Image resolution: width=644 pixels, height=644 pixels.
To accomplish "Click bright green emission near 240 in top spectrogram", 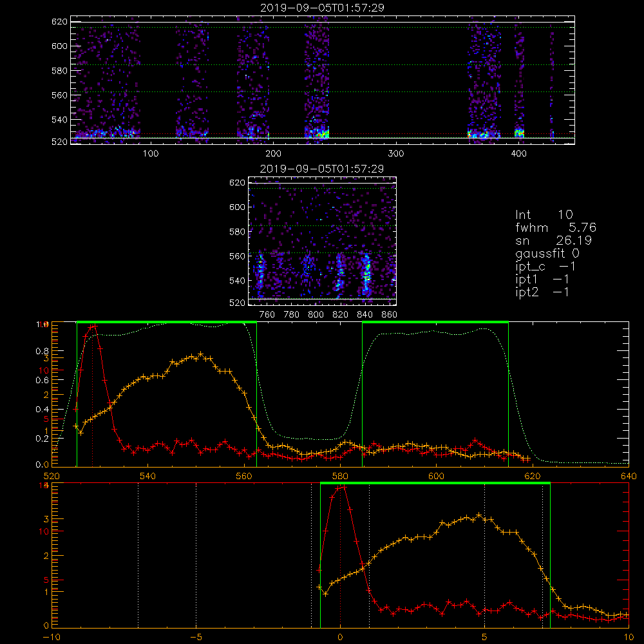I will tap(322, 133).
